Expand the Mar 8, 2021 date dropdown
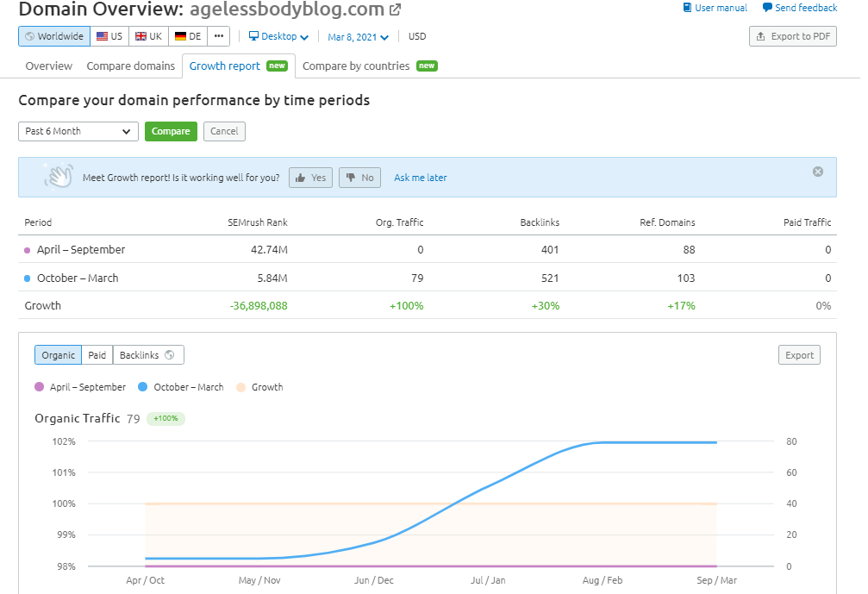The width and height of the screenshot is (868, 594). [359, 37]
